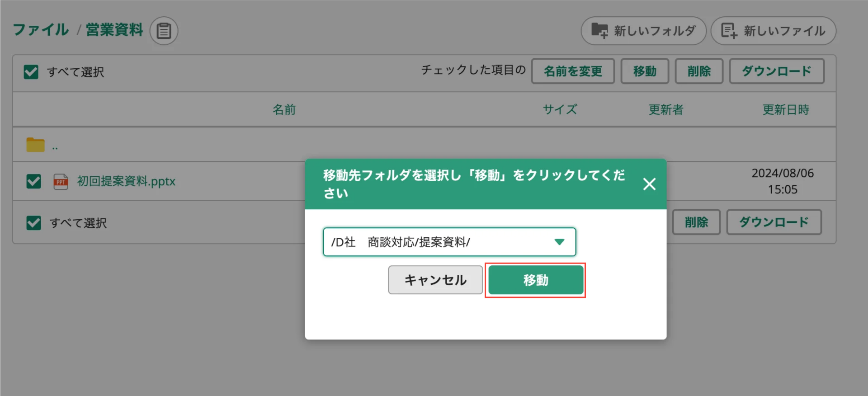Sort by 名前 column header
The height and width of the screenshot is (396, 868).
284,109
